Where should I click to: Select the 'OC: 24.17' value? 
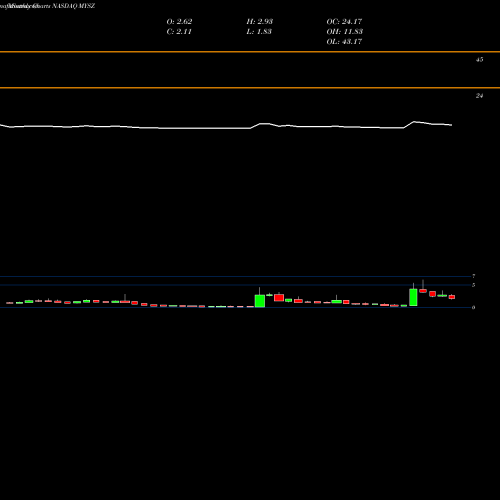(x=344, y=22)
